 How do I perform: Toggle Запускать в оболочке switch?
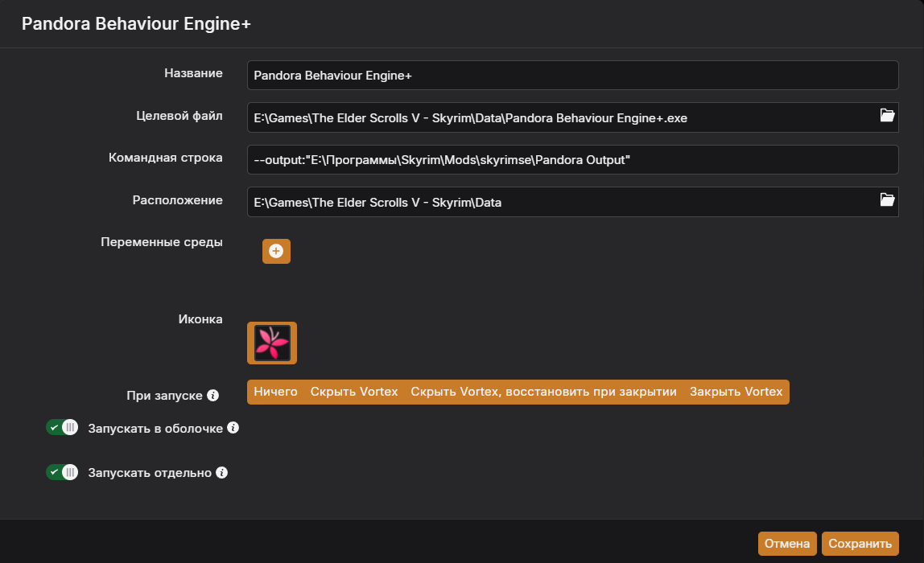(x=62, y=428)
